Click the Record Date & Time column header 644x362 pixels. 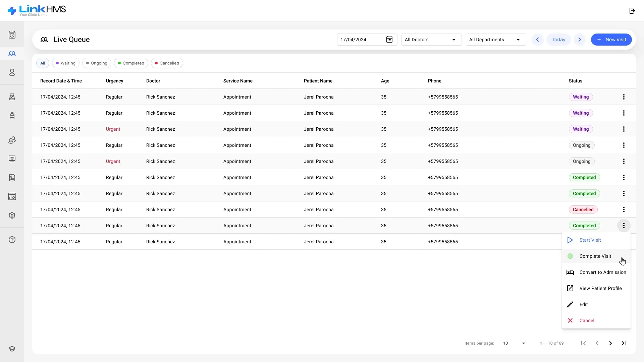(61, 81)
